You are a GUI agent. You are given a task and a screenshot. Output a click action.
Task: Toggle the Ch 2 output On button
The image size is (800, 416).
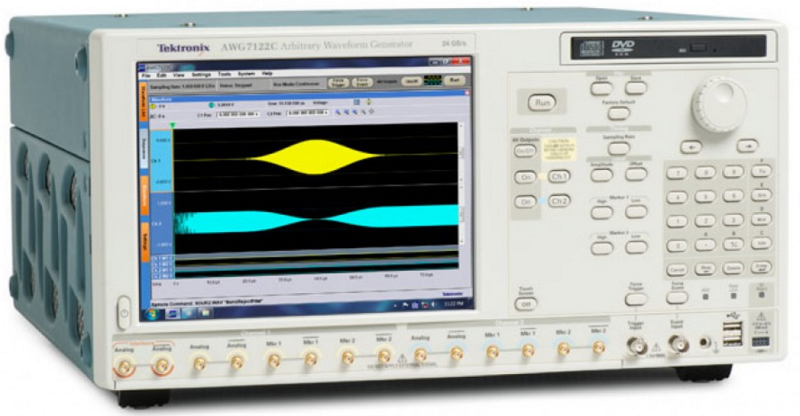pyautogui.click(x=526, y=202)
